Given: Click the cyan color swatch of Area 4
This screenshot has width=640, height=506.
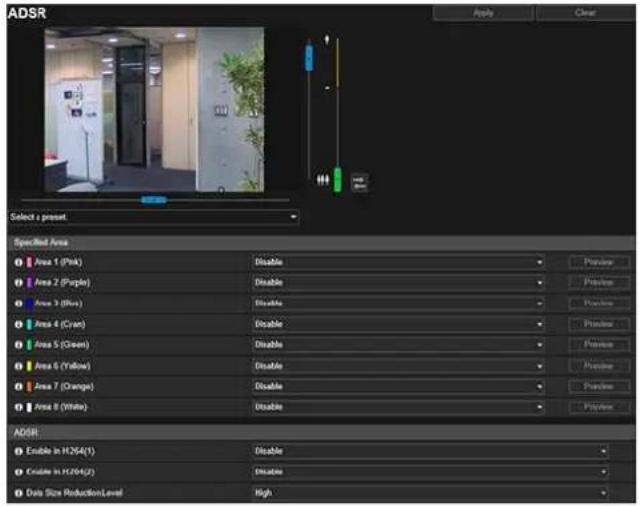Looking at the screenshot, I should (x=29, y=324).
